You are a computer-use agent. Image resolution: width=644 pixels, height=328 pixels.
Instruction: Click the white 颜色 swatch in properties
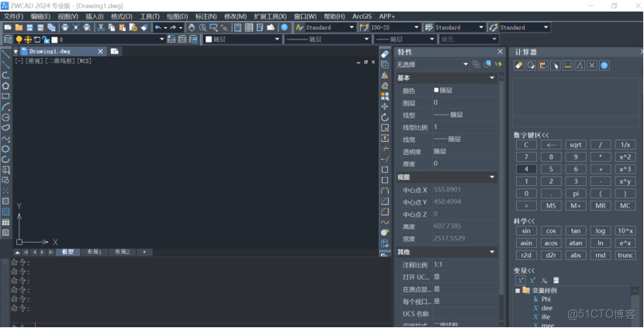(x=436, y=90)
